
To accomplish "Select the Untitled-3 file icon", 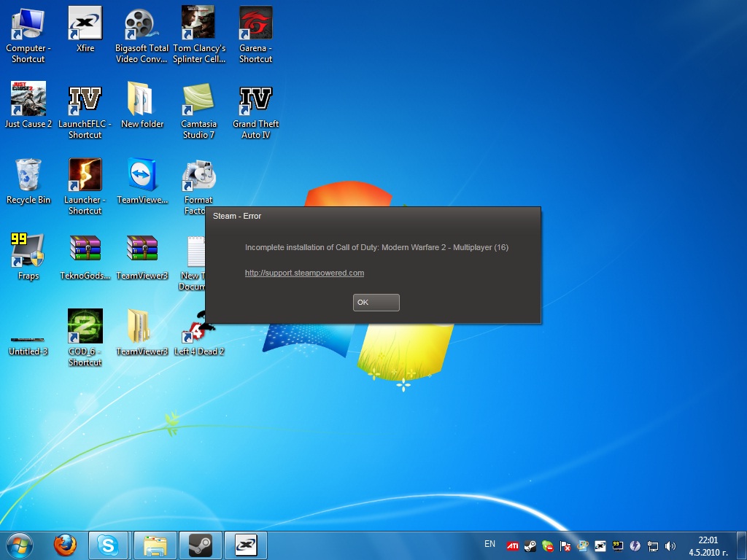I will click(x=28, y=346).
